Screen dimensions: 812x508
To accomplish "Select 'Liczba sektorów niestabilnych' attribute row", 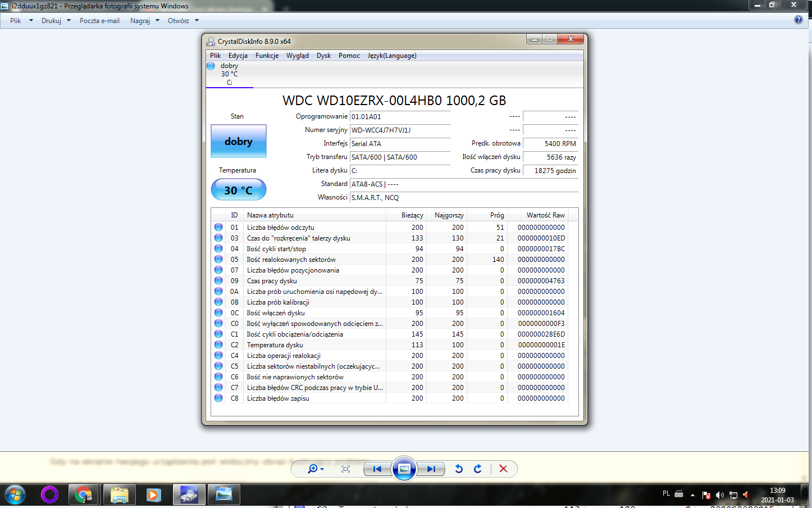I will [390, 366].
